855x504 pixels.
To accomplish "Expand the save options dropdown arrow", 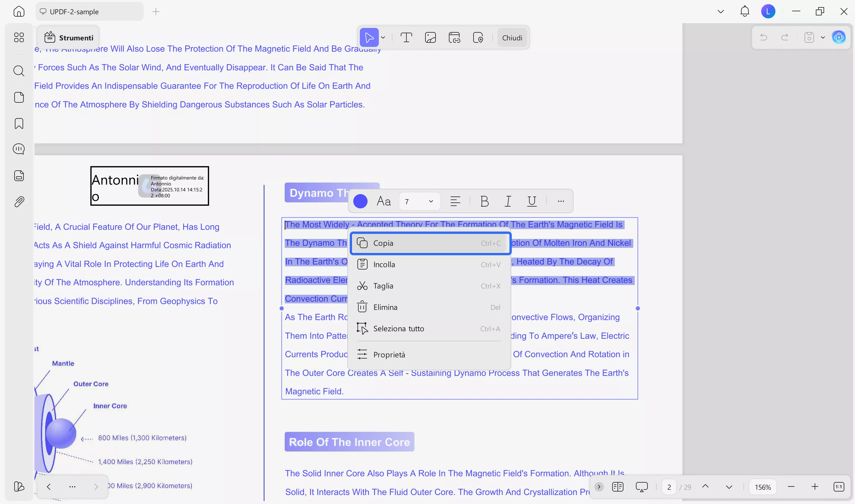I will tap(823, 37).
